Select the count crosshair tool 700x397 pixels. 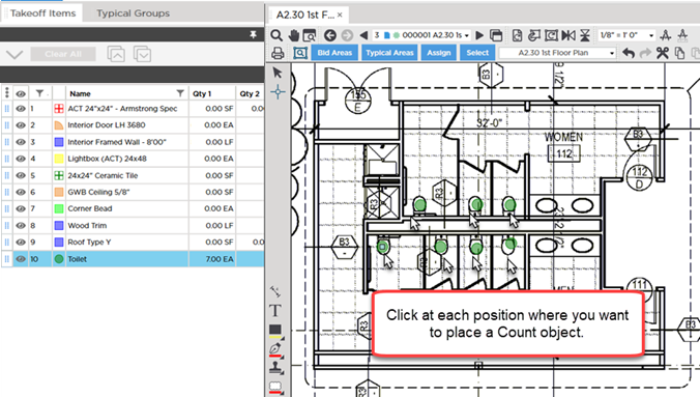[278, 92]
